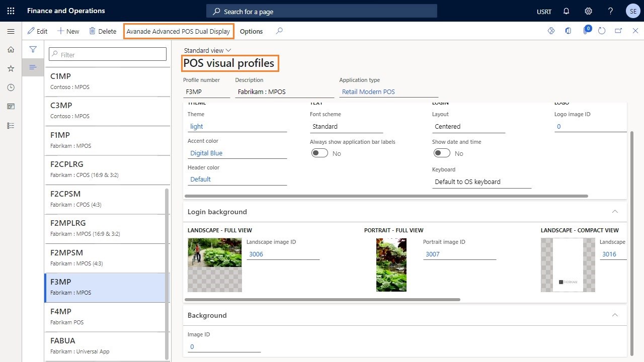Open the Layout Centered dropdown
Viewport: 644px width, 362px height.
pyautogui.click(x=468, y=126)
